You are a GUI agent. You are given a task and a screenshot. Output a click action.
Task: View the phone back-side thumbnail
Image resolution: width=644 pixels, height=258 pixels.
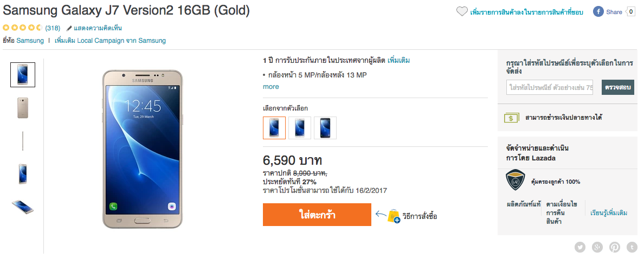[23, 108]
